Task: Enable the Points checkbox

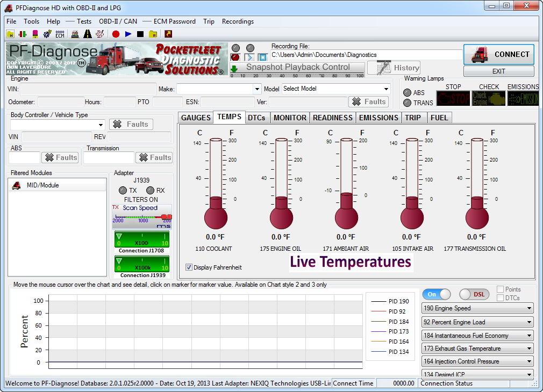Action: coord(501,289)
